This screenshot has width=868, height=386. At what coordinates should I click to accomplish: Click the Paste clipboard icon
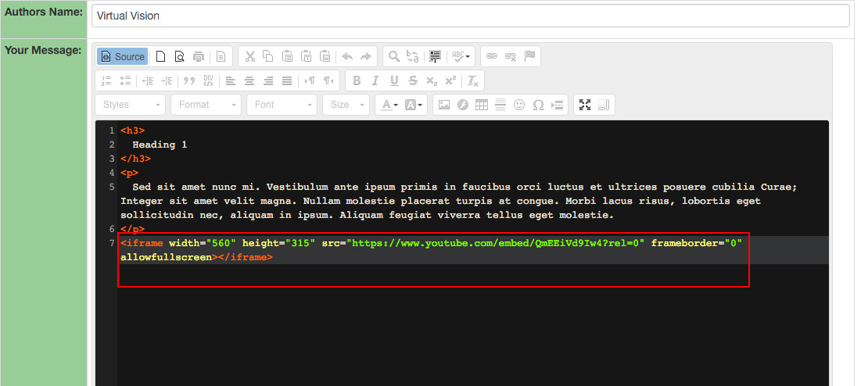[x=287, y=56]
